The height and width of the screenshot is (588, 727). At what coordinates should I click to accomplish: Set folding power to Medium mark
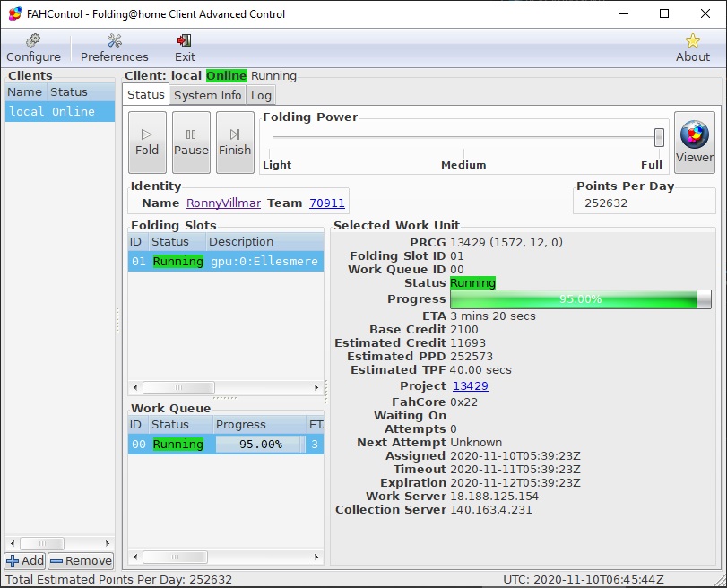tap(463, 165)
